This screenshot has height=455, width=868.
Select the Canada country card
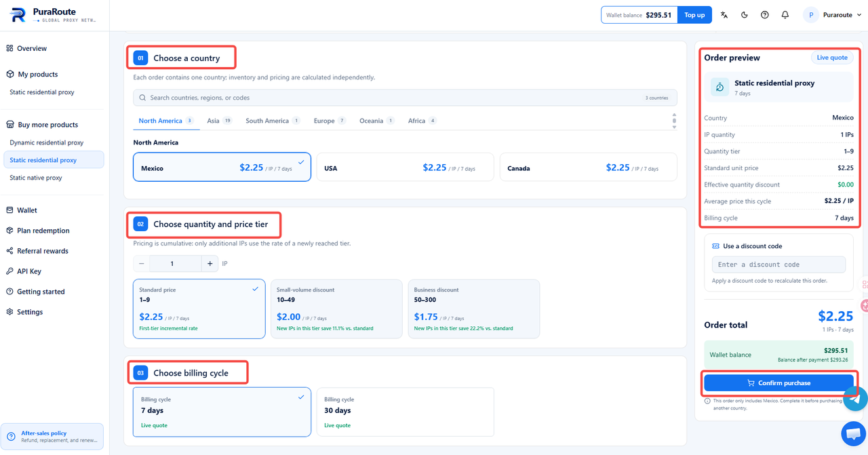point(588,167)
